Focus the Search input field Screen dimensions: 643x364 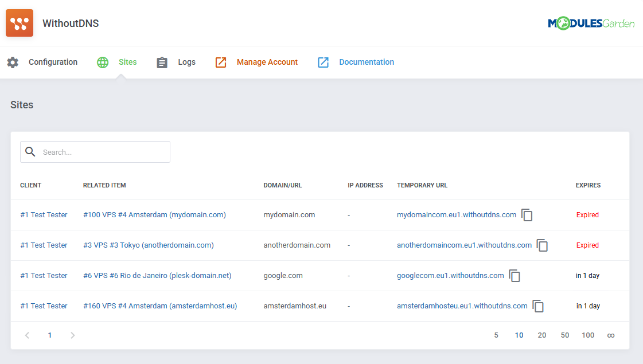point(95,152)
